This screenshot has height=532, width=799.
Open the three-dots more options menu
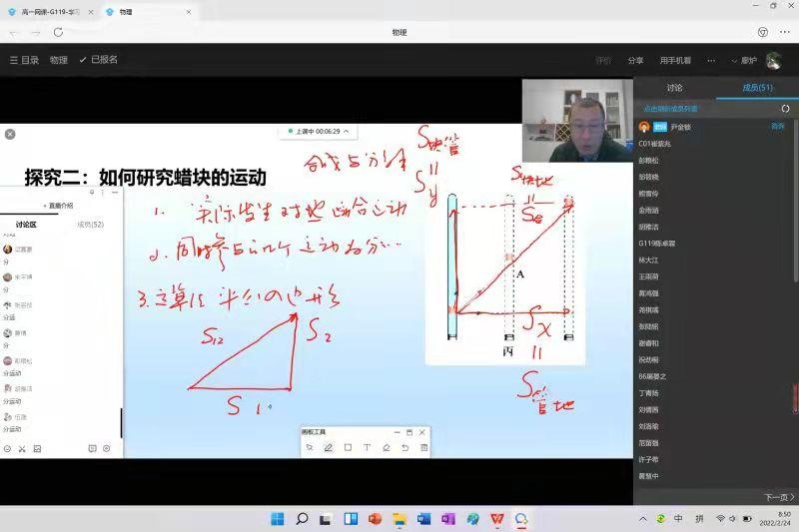(711, 60)
